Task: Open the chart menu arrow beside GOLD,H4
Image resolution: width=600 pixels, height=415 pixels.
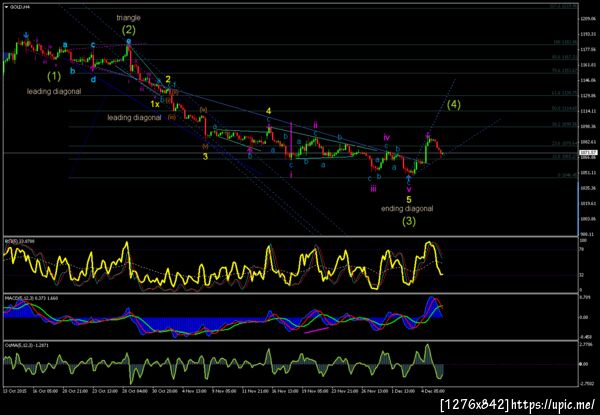Action: pos(6,7)
